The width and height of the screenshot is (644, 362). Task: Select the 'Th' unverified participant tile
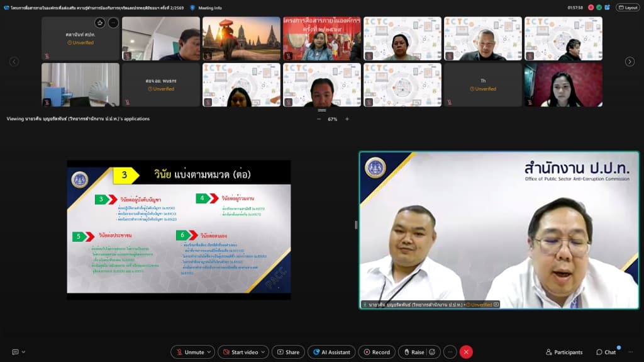pyautogui.click(x=483, y=85)
